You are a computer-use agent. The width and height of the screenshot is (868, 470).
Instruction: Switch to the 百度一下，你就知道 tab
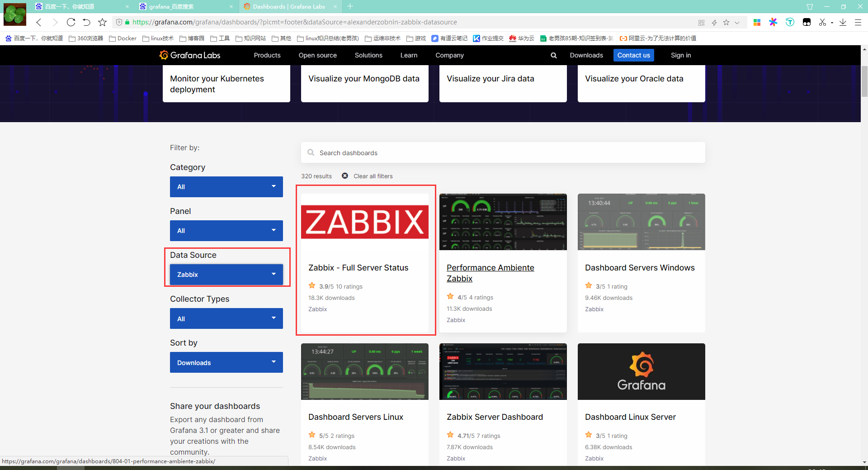83,6
